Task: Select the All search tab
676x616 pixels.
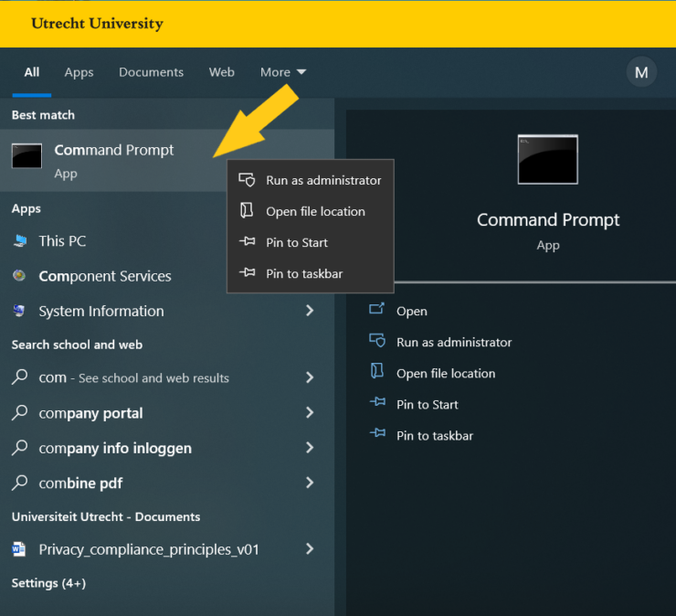Action: tap(32, 72)
